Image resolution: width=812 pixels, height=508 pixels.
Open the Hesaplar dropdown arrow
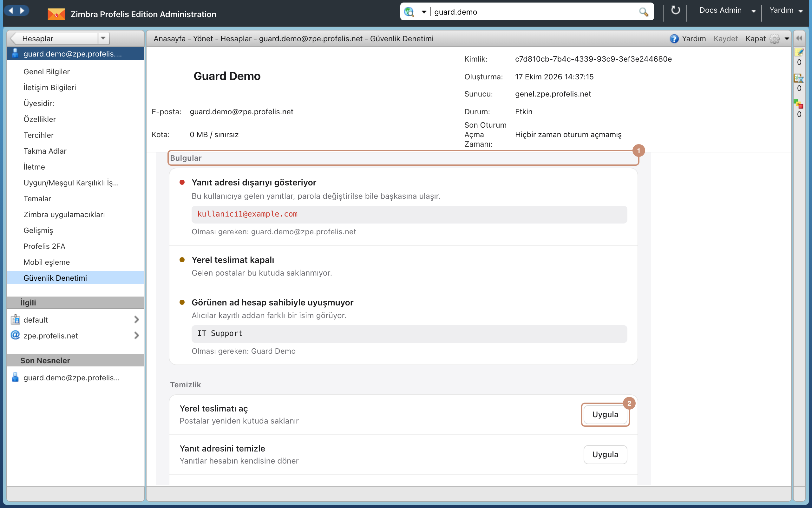(103, 38)
